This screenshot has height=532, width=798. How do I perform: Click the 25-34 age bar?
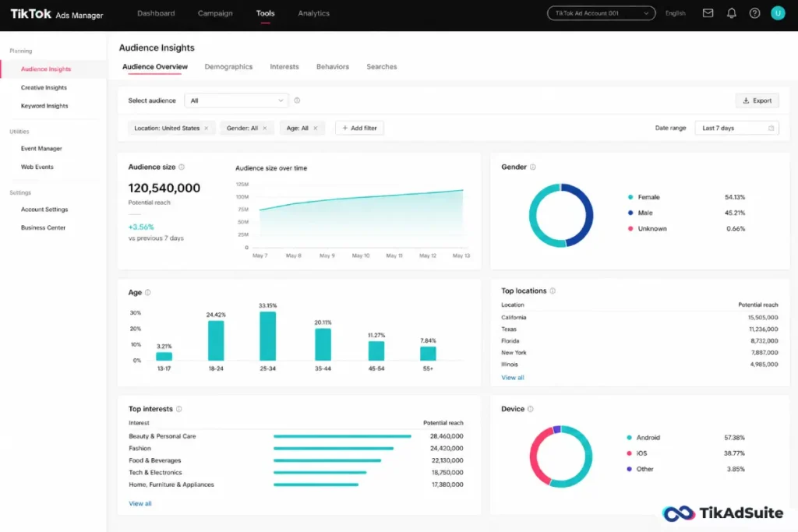pos(268,336)
